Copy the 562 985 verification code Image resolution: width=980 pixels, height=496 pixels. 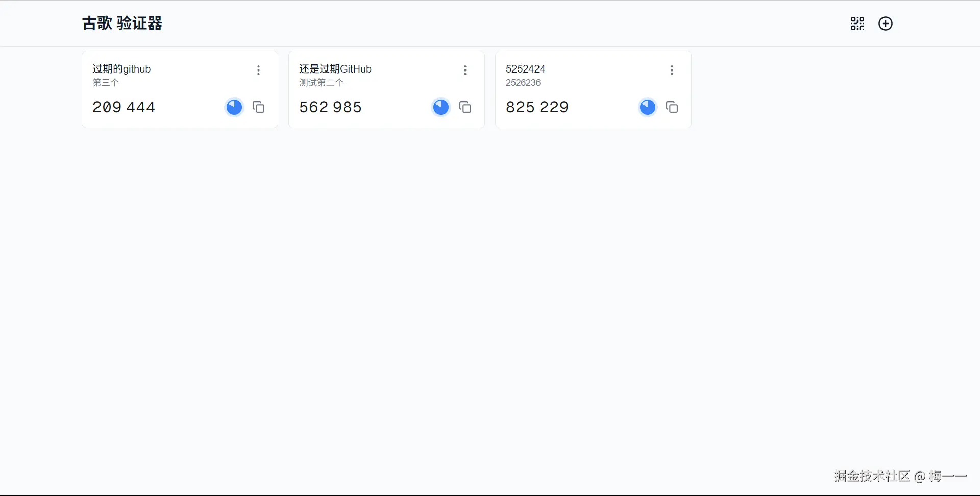(x=465, y=107)
